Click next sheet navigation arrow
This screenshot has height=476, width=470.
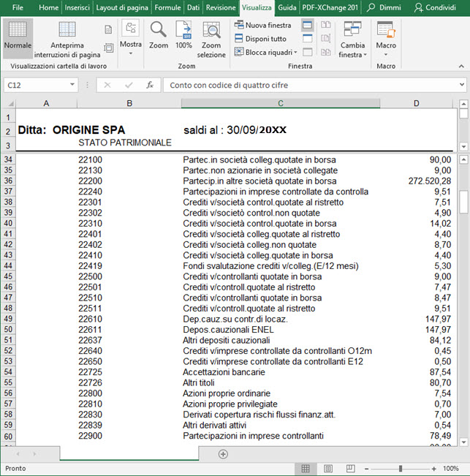click(34, 454)
